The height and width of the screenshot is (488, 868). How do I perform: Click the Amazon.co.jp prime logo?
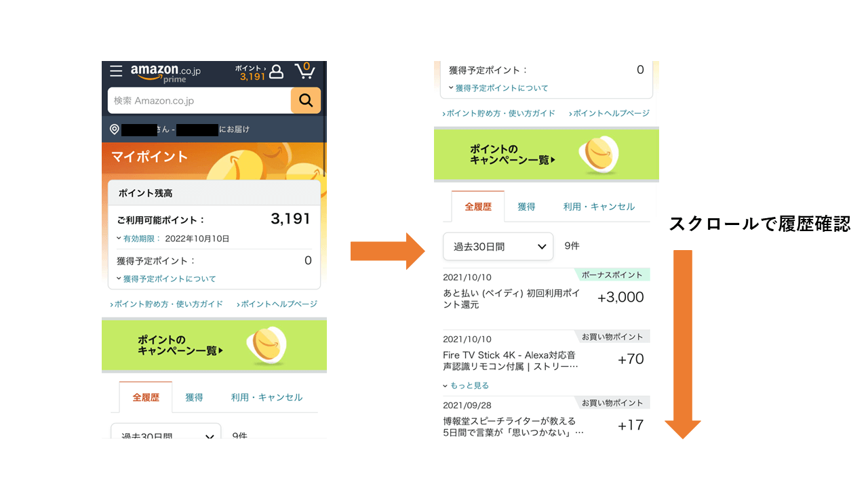(165, 73)
